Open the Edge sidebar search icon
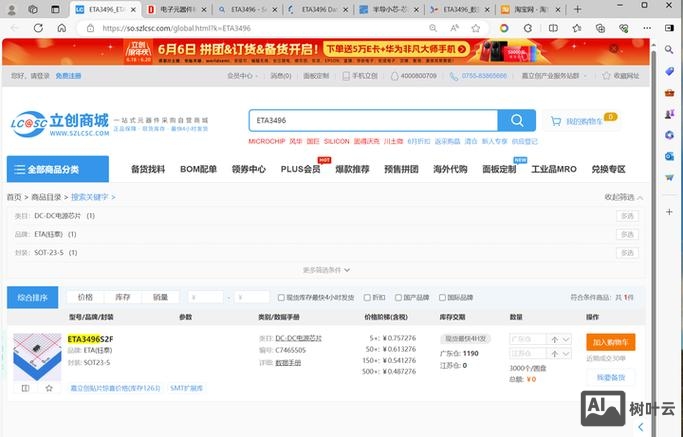683x437 pixels. pyautogui.click(x=669, y=50)
